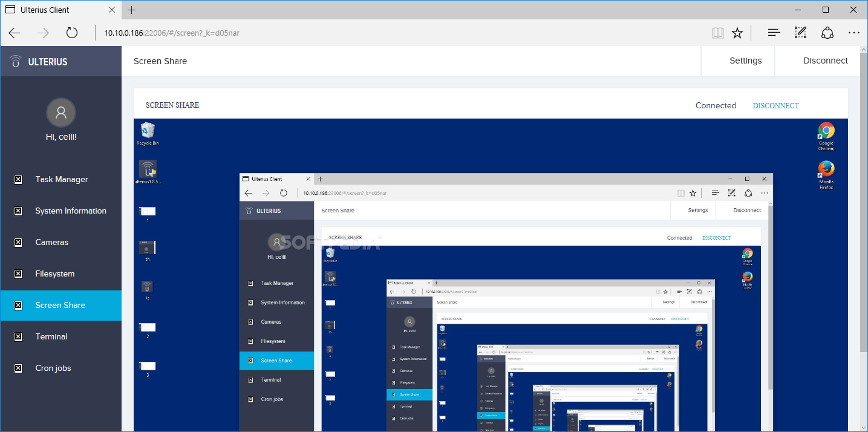Open Task Manager from sidebar
Image resolution: width=868 pixels, height=432 pixels.
point(61,180)
